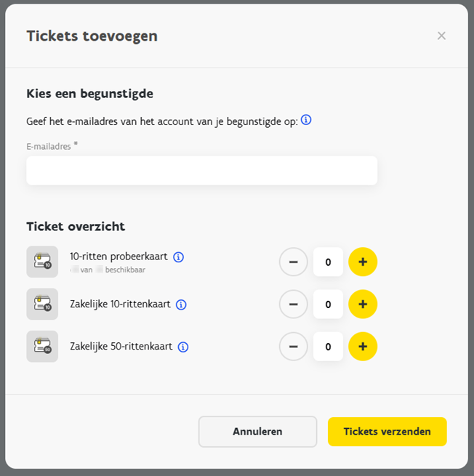474x476 pixels.
Task: Click the Annuleren button
Action: (257, 432)
